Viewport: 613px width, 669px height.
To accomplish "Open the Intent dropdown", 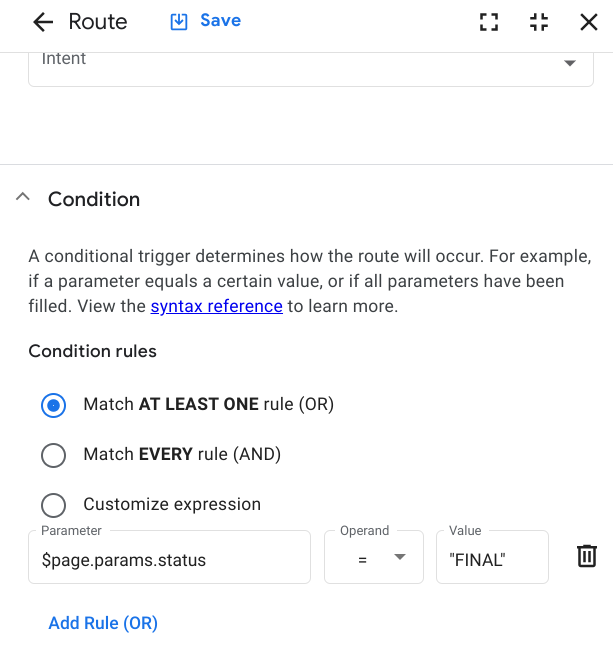I will tap(570, 62).
